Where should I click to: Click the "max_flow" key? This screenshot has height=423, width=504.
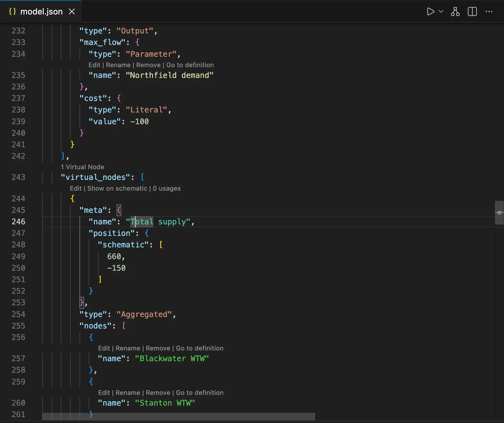tap(102, 42)
